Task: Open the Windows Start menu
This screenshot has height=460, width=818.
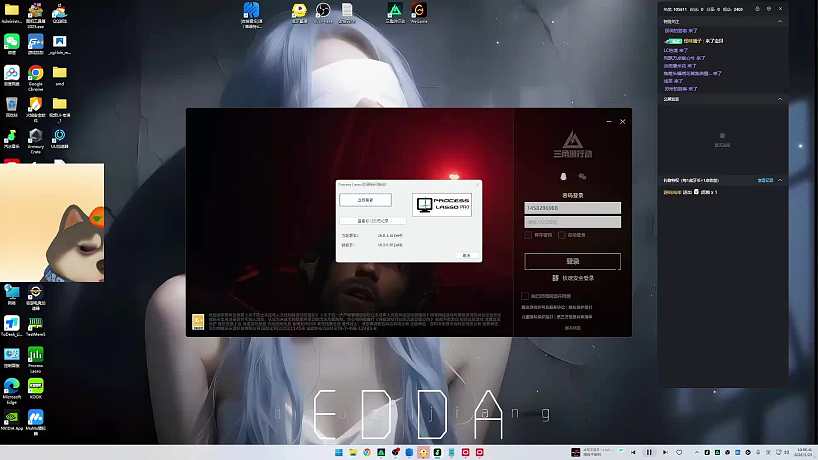Action: tap(339, 452)
